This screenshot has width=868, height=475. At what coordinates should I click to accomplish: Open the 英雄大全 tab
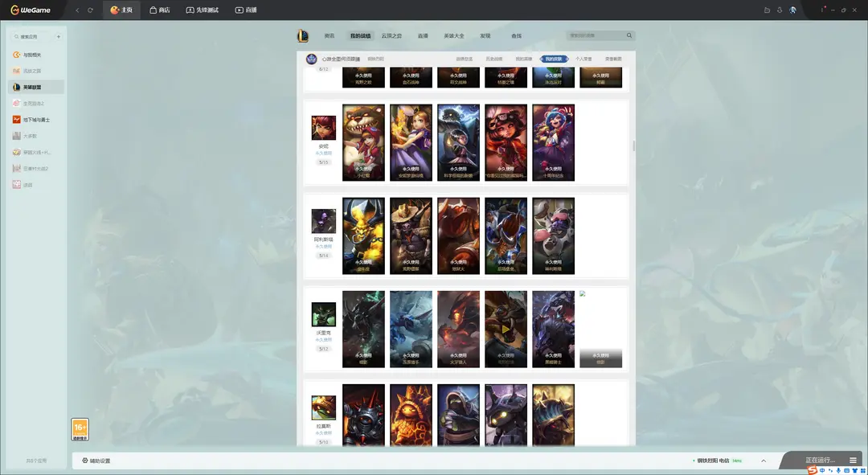coord(454,36)
